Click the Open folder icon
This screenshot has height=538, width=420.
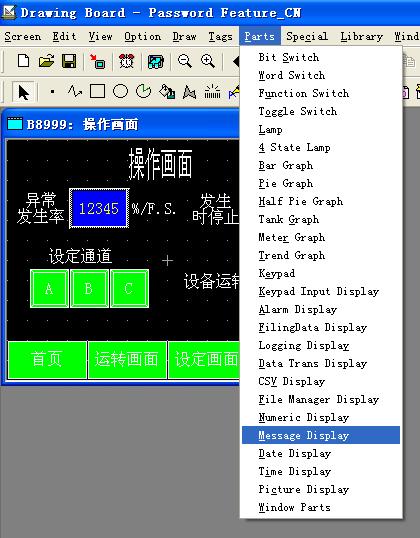[x=46, y=61]
